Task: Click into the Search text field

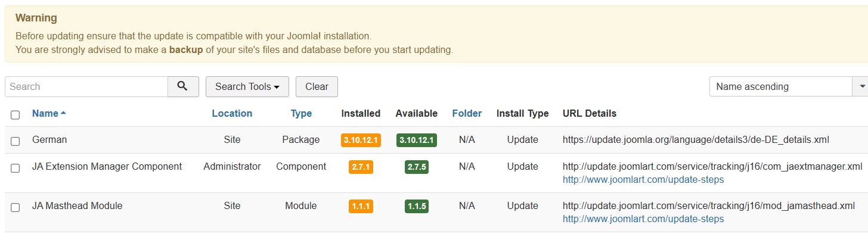Action: 86,86
